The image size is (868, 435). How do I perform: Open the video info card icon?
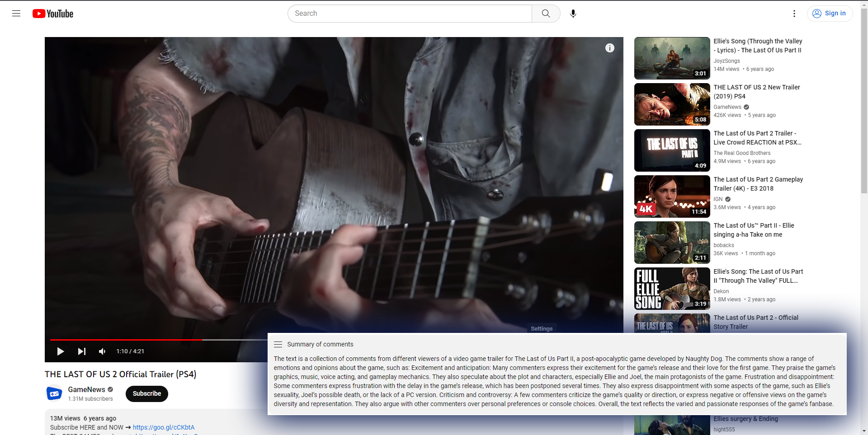coord(610,48)
